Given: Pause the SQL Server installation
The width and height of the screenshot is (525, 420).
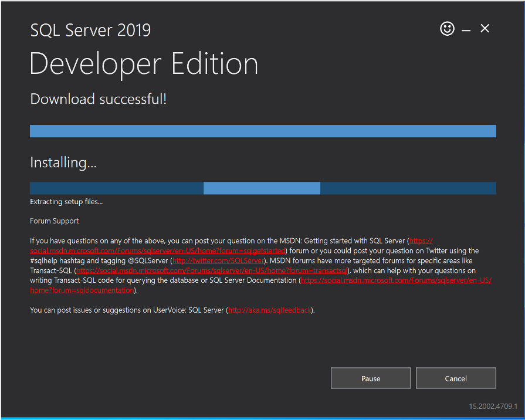Looking at the screenshot, I should [x=371, y=378].
